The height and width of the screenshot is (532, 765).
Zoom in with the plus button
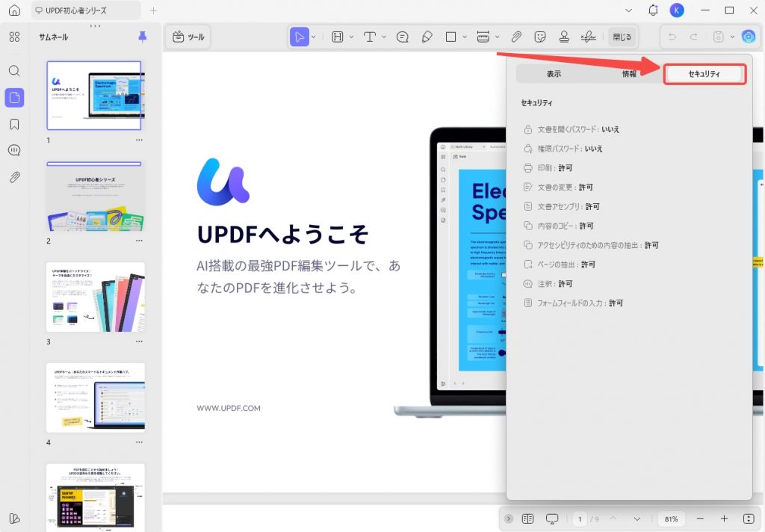[x=724, y=519]
